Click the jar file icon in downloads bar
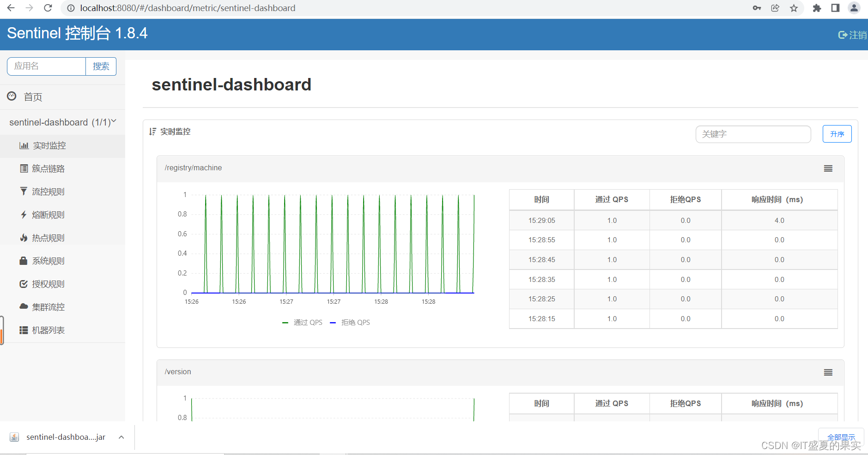Screen dimensions: 868x455 point(14,437)
